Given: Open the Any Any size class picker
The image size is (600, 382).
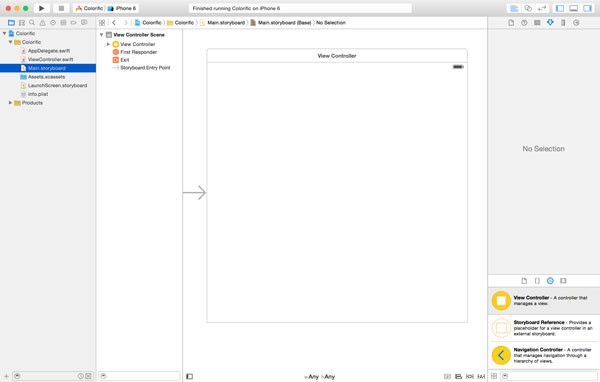Looking at the screenshot, I should tap(320, 377).
